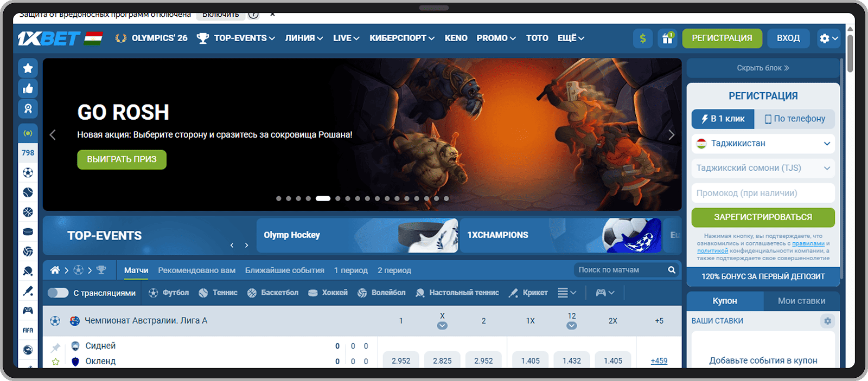Open the thumbs-up recommended icon in sidebar
The width and height of the screenshot is (868, 381).
28,89
